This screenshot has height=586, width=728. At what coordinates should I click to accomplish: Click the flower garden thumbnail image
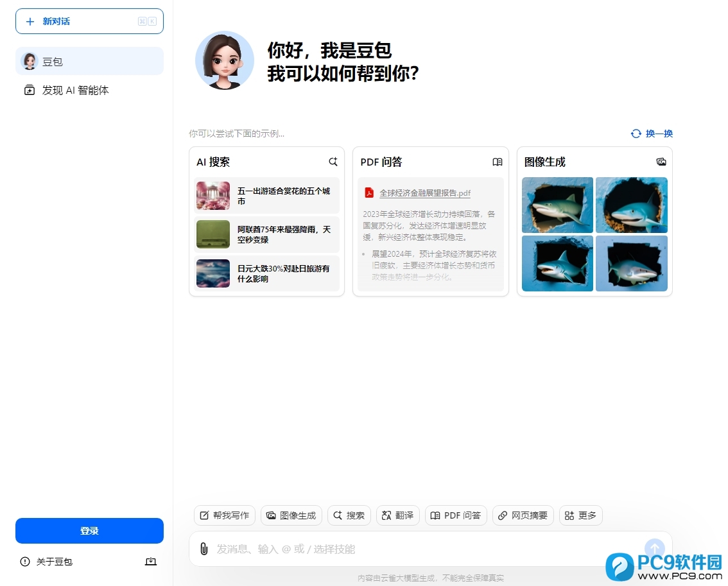pyautogui.click(x=213, y=196)
